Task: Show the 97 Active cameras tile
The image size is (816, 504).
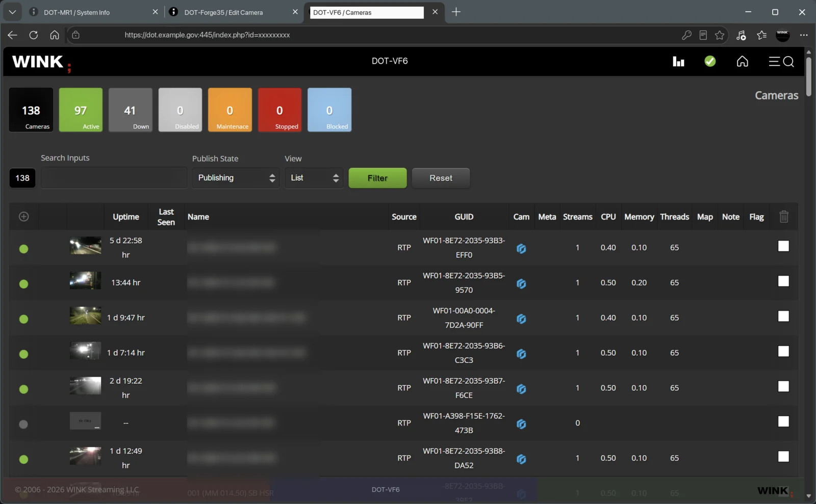Action: (81, 110)
